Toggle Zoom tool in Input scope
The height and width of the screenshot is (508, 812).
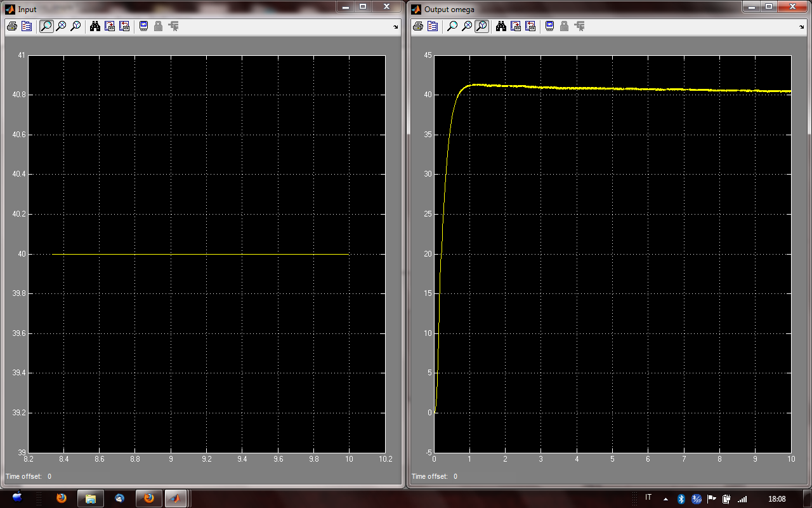[x=46, y=26]
